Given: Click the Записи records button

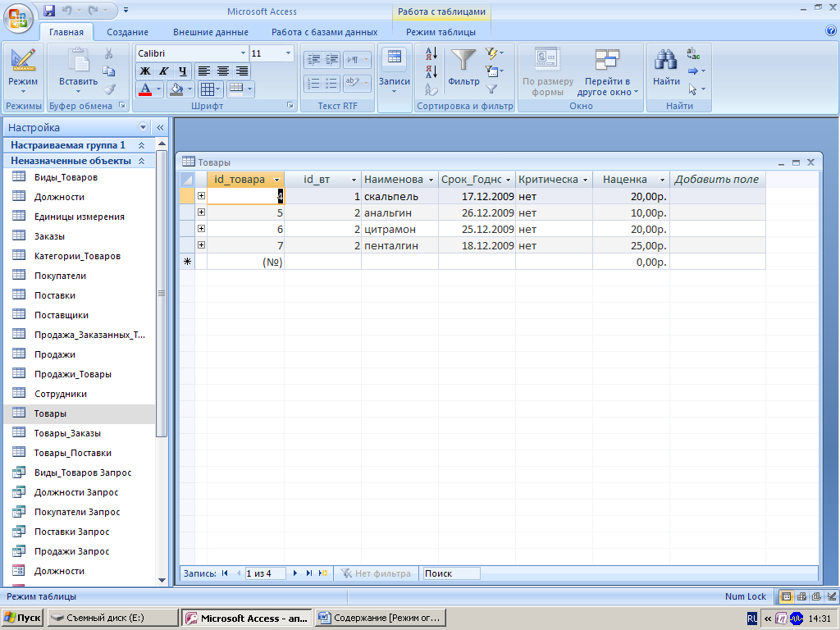Looking at the screenshot, I should coord(395,72).
